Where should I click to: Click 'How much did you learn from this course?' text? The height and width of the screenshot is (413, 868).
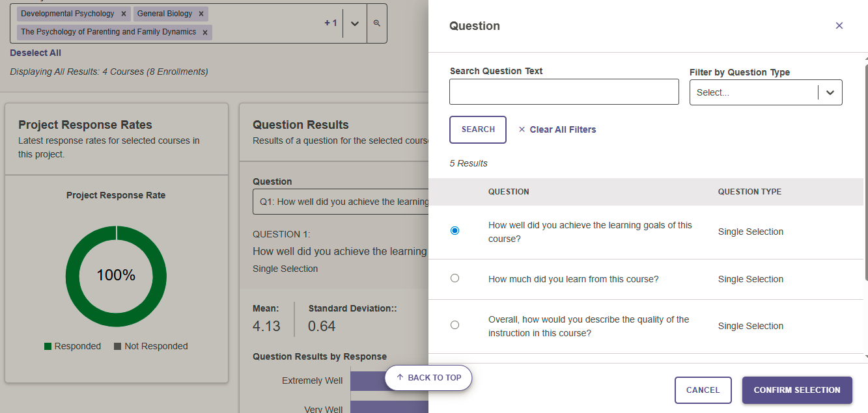[x=573, y=279]
